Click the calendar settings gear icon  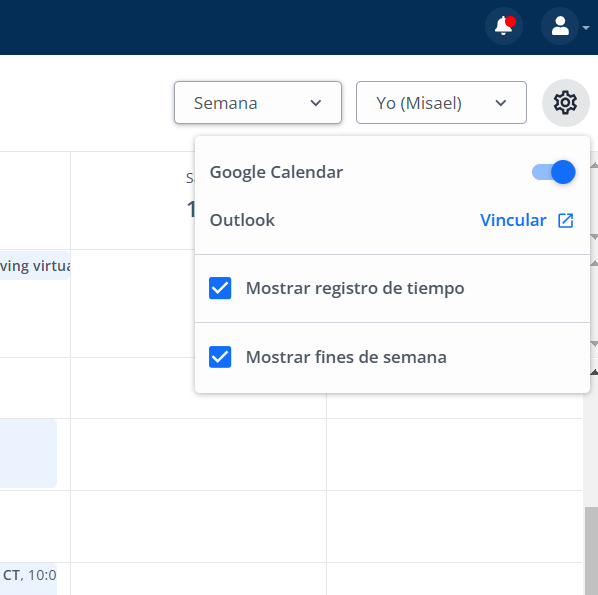(x=566, y=103)
